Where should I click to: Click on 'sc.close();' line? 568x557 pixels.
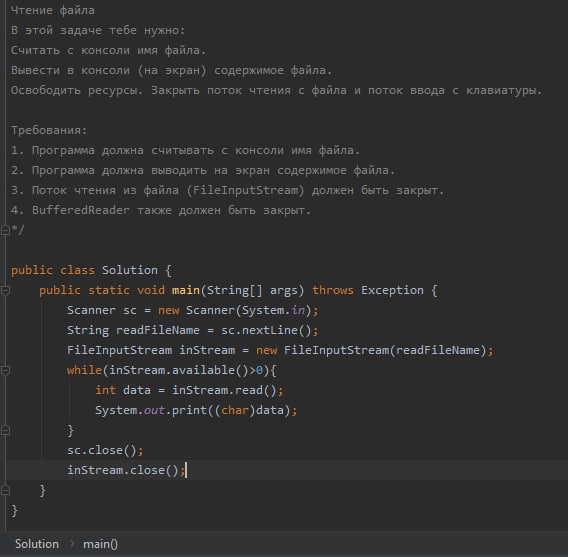coord(105,450)
